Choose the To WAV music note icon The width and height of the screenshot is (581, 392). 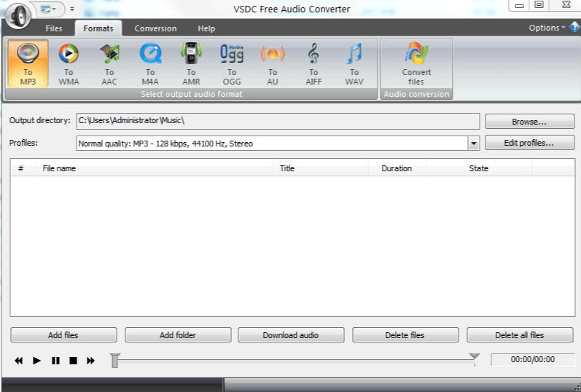tap(354, 63)
